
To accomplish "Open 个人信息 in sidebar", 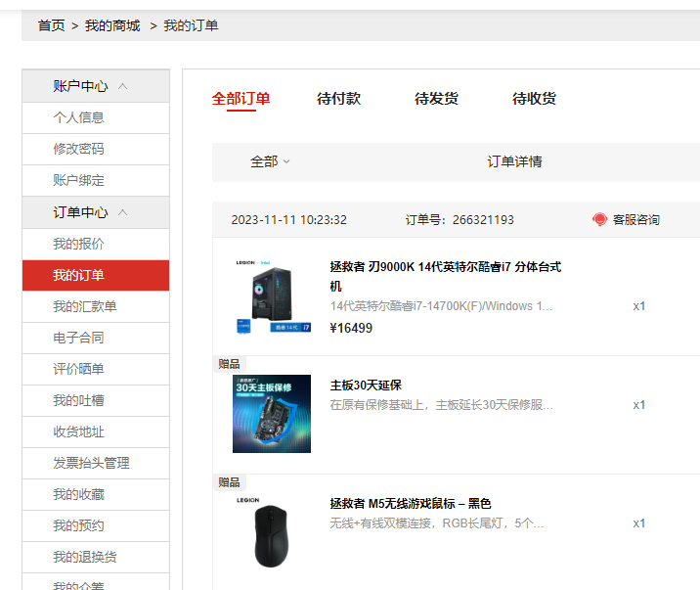I will click(96, 118).
